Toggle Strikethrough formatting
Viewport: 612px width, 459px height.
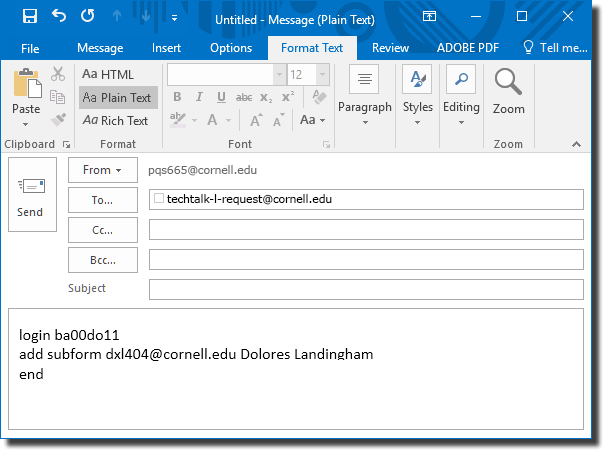pos(244,97)
